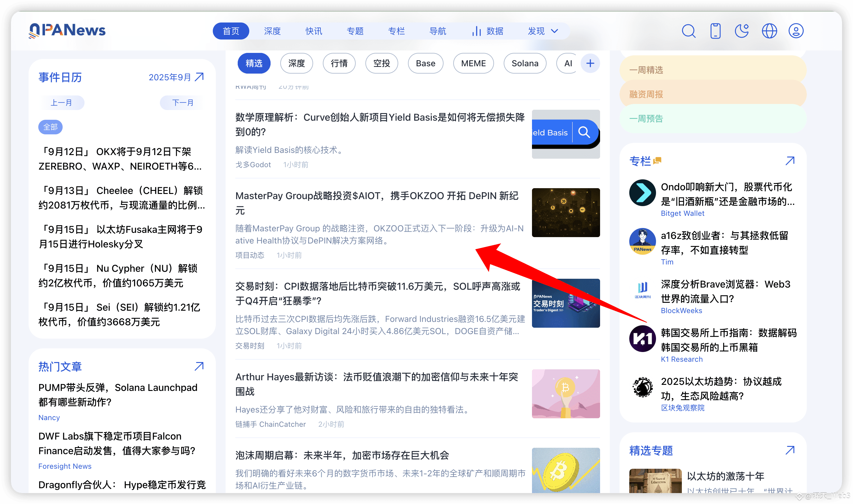Screen dimensions: 853x504
Task: Open the MasterPay Group $AIOT article title
Action: [x=377, y=203]
